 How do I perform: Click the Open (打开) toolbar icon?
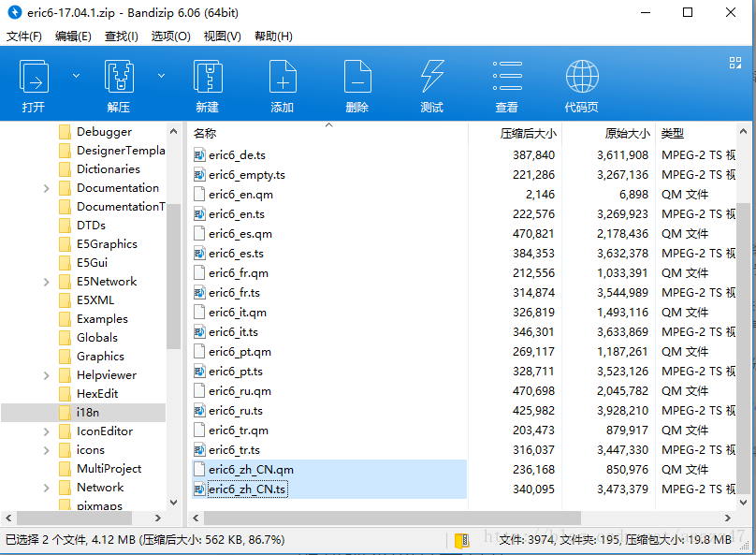(x=34, y=77)
